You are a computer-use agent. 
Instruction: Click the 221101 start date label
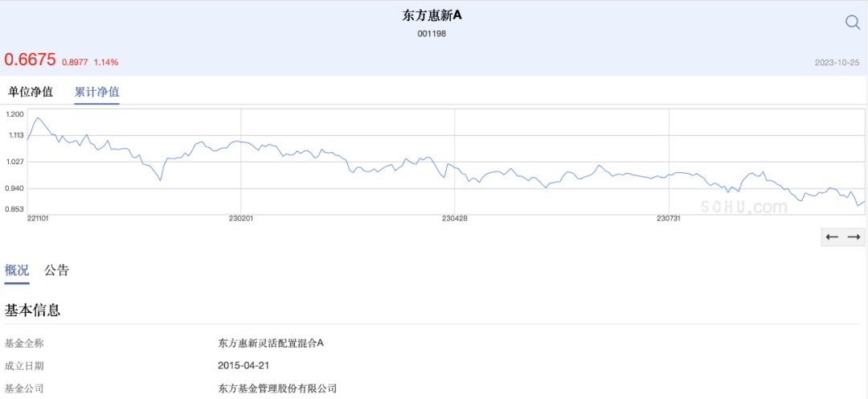(38, 219)
